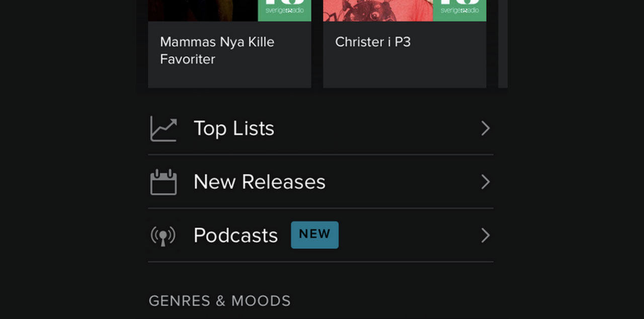Expand New Releases via its chevron arrow
The width and height of the screenshot is (644, 319).
485,182
